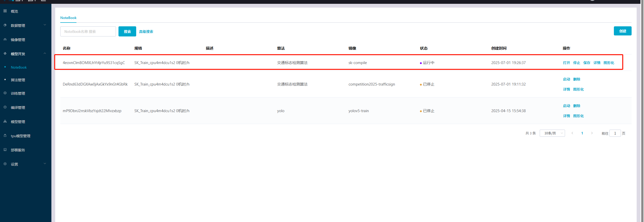Screen dimensions: 644x222
Task: Click the overview icon beside 概览
Action: [x=5, y=11]
